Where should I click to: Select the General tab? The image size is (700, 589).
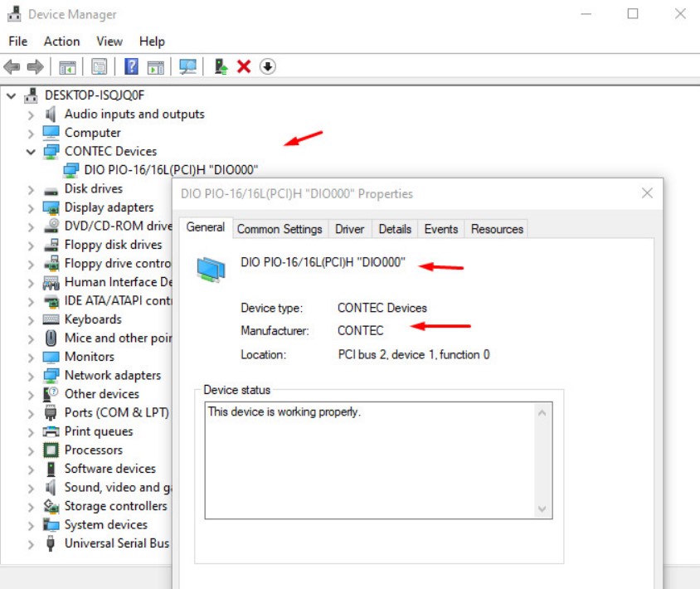coord(206,227)
